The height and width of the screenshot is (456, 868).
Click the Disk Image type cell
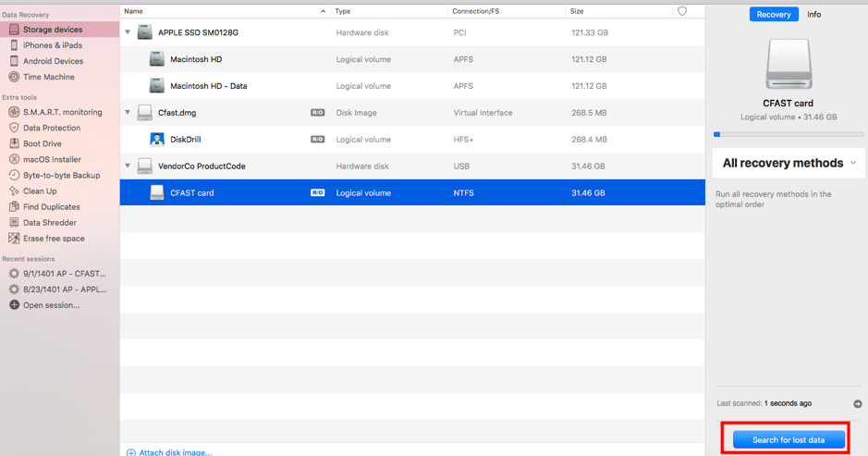tap(356, 113)
